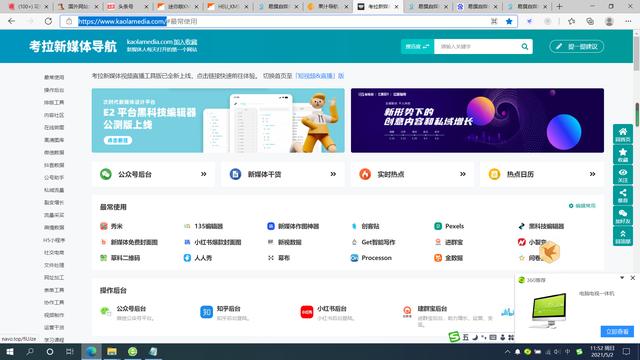Select 排版工具 in the left sidebar
Screen dimensions: 640x360
(54, 102)
